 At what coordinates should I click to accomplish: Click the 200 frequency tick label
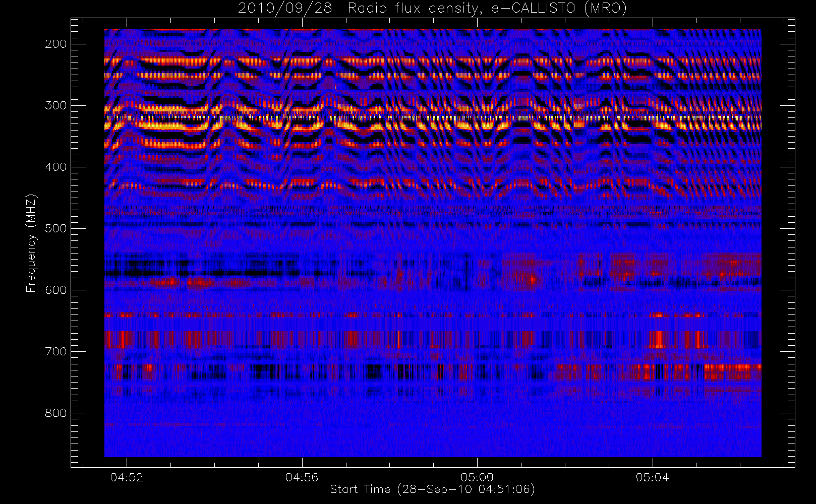pos(56,44)
